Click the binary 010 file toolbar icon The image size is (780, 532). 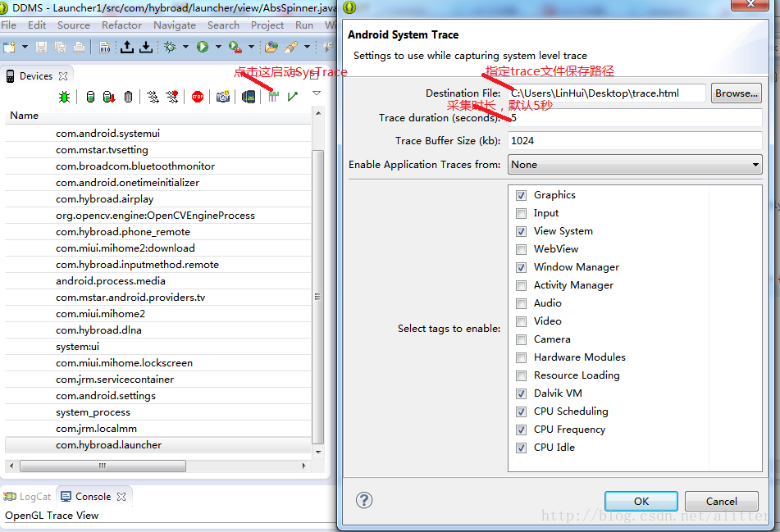point(104,48)
